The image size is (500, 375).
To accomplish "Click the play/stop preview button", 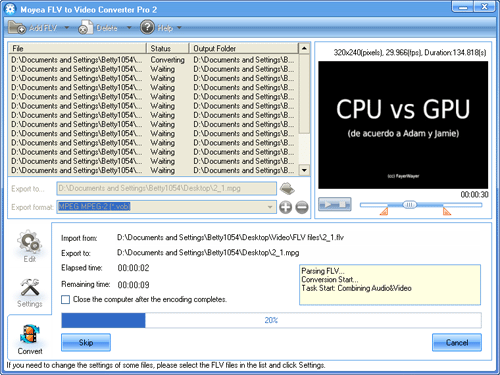I will [334, 204].
